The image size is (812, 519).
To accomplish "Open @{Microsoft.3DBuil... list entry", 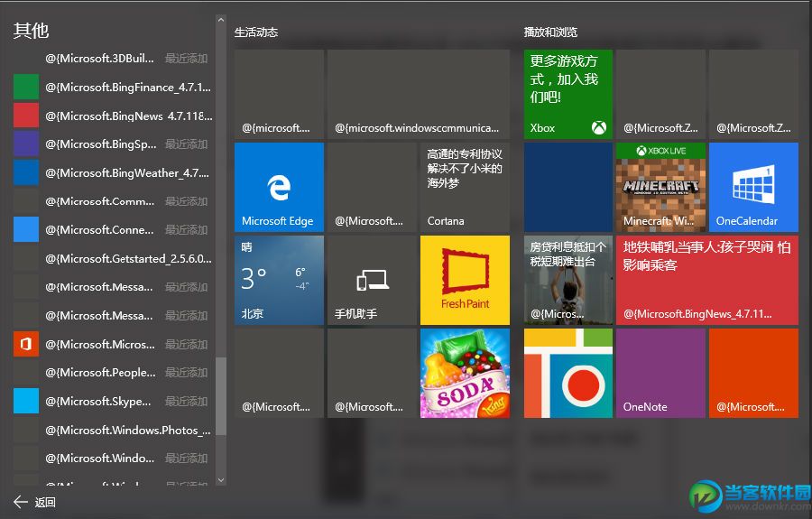I will tap(111, 58).
